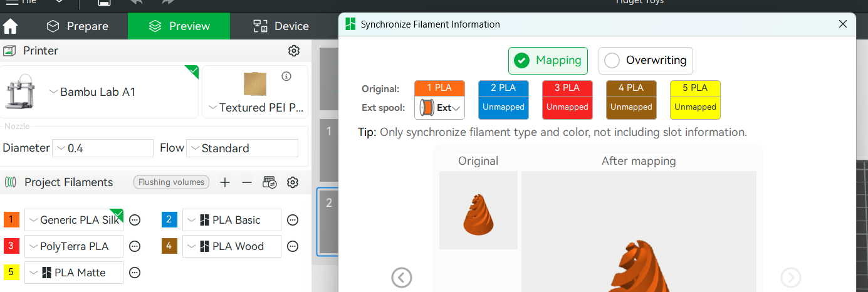
Task: Open printer settings gear
Action: [x=293, y=51]
